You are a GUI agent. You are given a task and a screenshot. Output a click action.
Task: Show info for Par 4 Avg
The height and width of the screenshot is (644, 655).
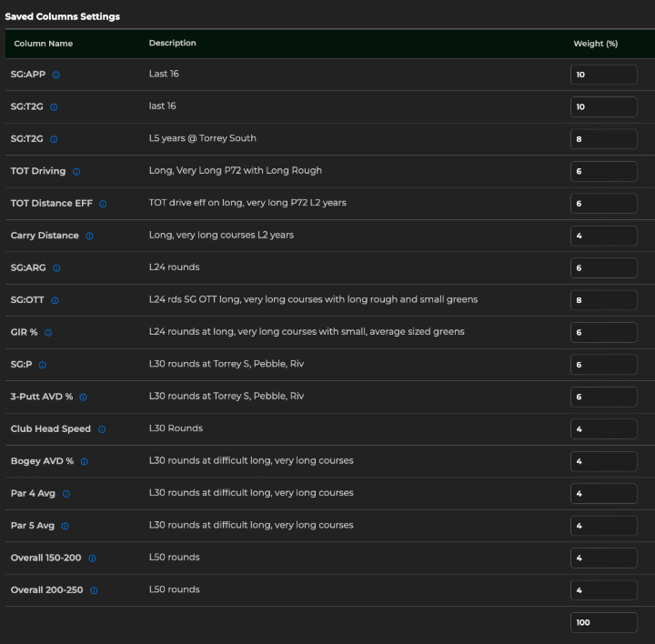coord(66,494)
